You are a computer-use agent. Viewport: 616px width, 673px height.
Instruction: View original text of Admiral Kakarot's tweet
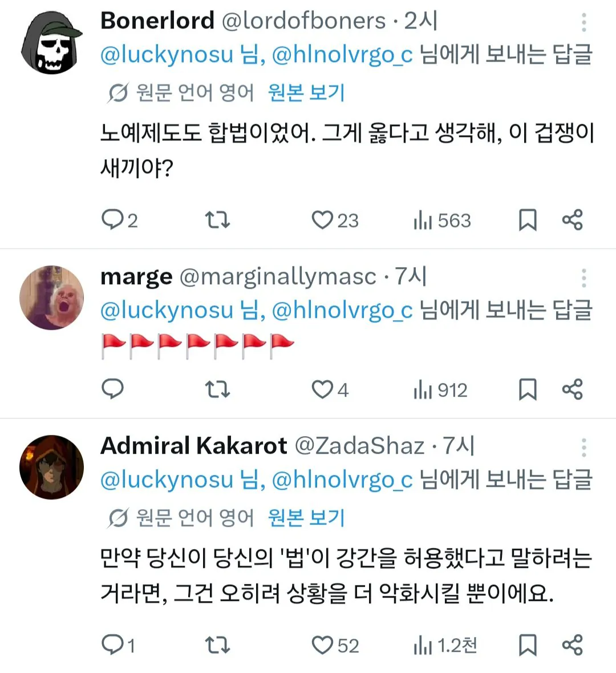pos(306,518)
